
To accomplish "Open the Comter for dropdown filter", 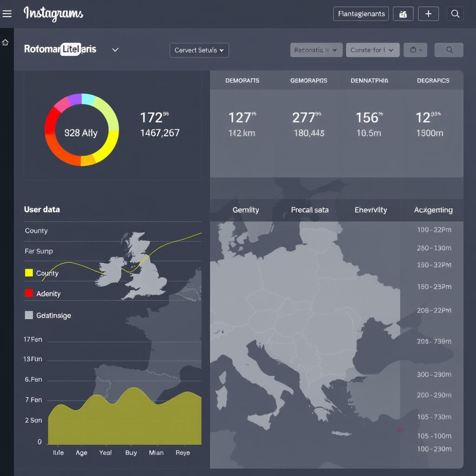I will click(x=372, y=50).
